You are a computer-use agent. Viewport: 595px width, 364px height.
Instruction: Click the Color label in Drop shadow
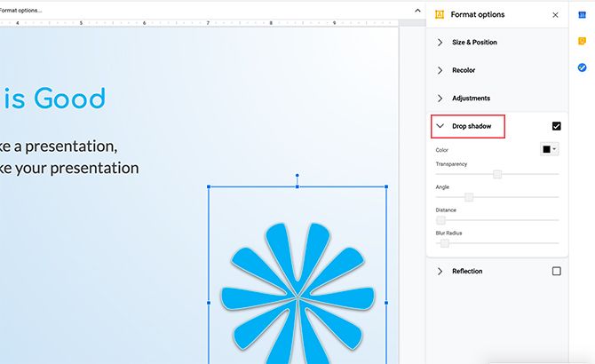441,150
